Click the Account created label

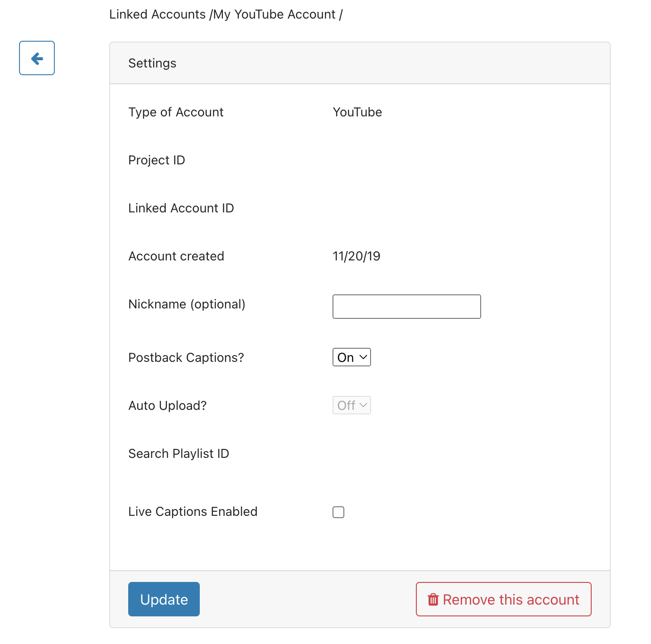pos(176,256)
